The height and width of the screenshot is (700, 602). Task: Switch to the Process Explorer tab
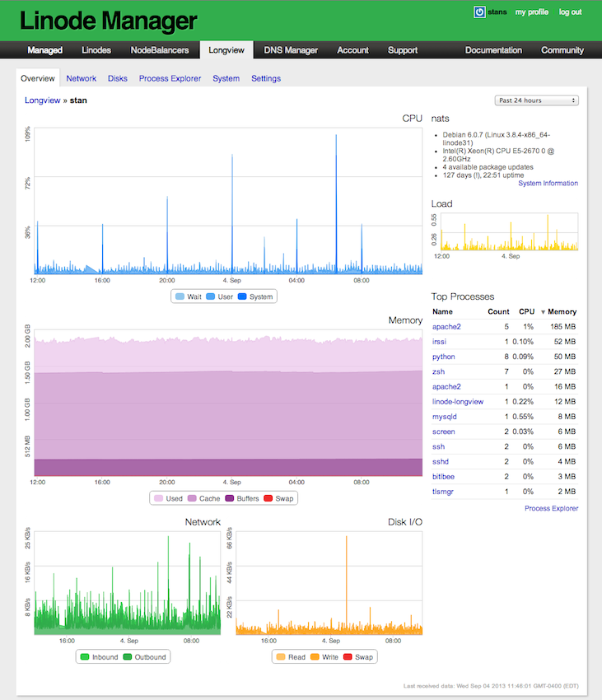click(170, 78)
